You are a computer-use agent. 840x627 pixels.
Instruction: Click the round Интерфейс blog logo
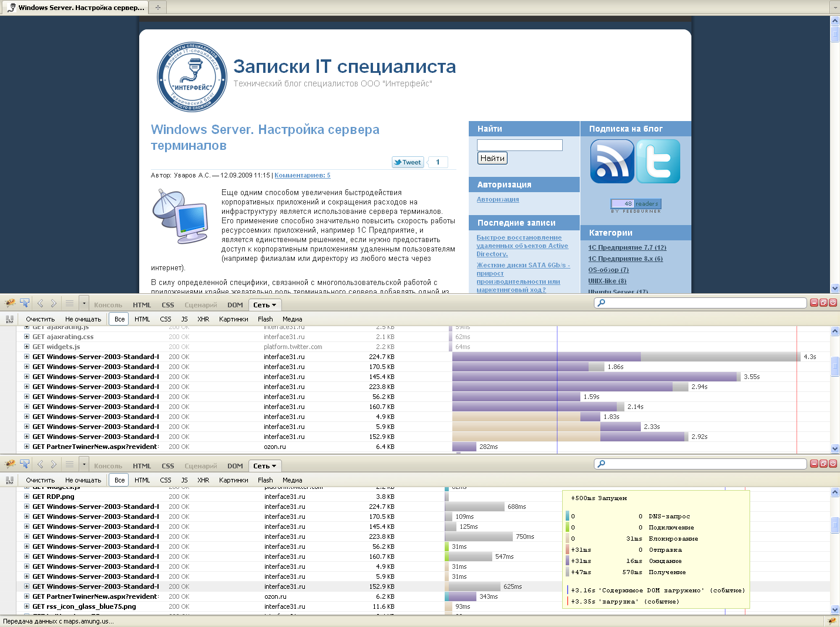192,77
